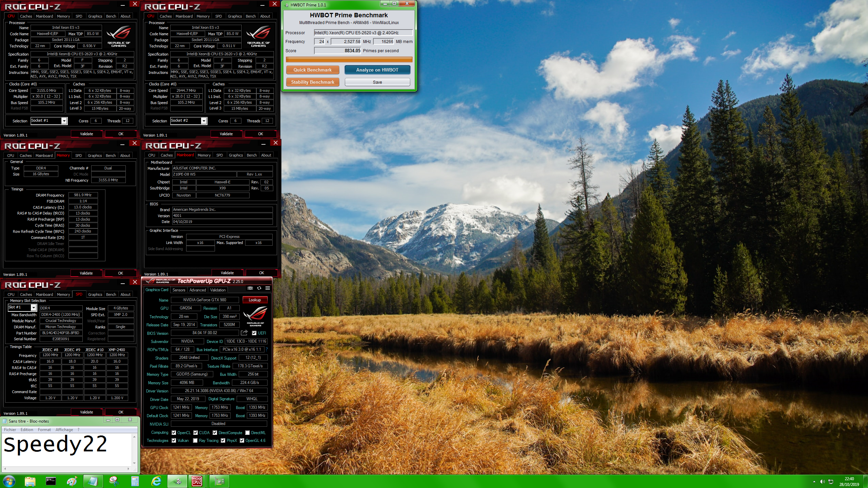
Task: Click Save in HWBOT Prime
Action: (x=377, y=82)
